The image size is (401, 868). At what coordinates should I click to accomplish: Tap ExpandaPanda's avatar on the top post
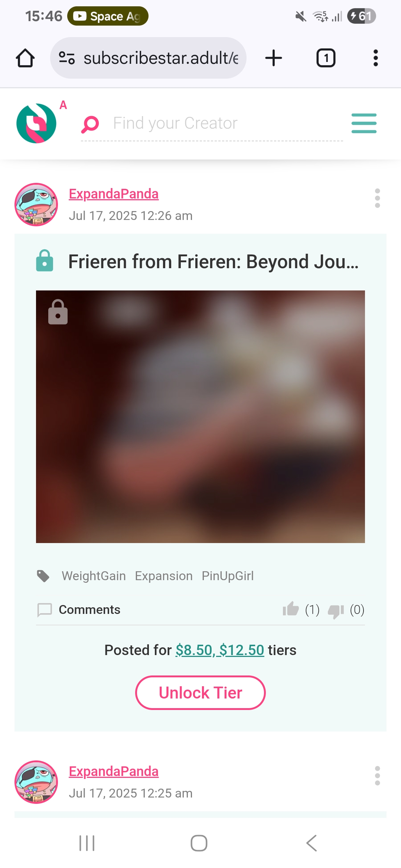pyautogui.click(x=36, y=204)
